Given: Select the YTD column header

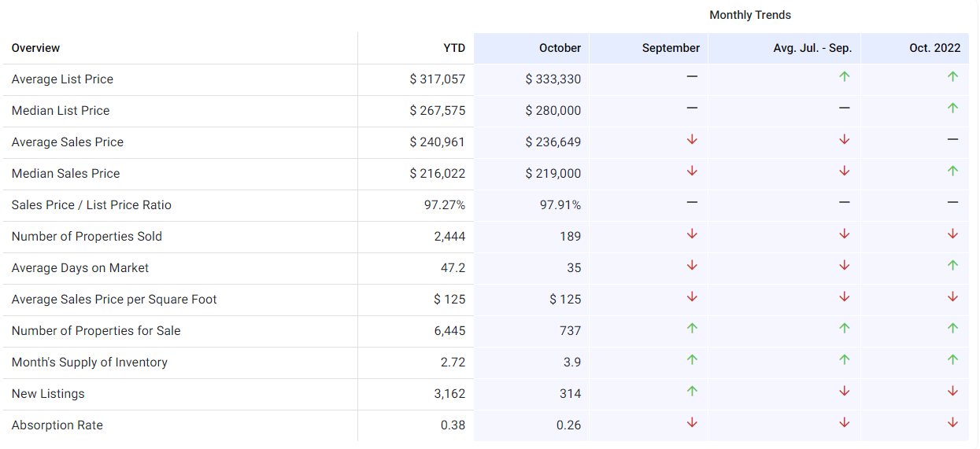Looking at the screenshot, I should [x=454, y=48].
